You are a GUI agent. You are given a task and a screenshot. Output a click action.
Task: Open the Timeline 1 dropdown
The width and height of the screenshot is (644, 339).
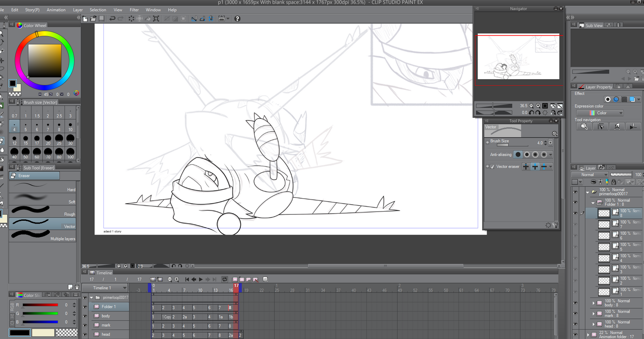pos(124,288)
